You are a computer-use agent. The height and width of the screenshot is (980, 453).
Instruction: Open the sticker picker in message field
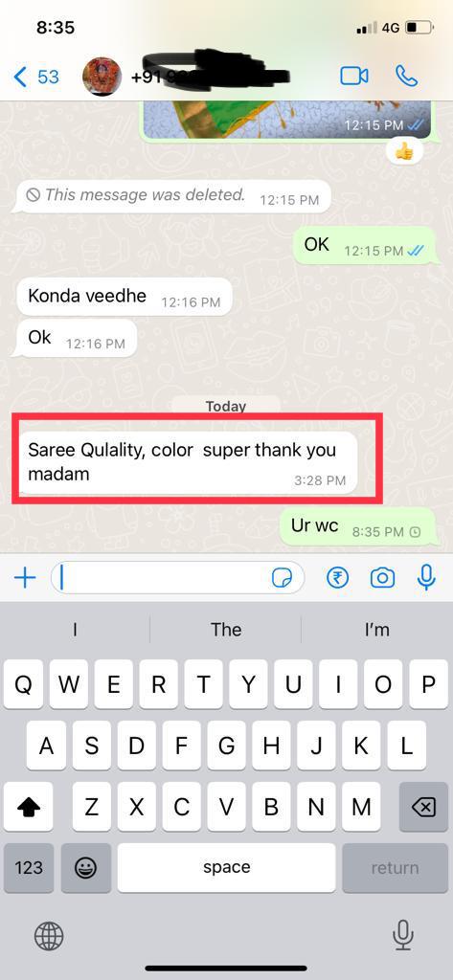pyautogui.click(x=282, y=579)
